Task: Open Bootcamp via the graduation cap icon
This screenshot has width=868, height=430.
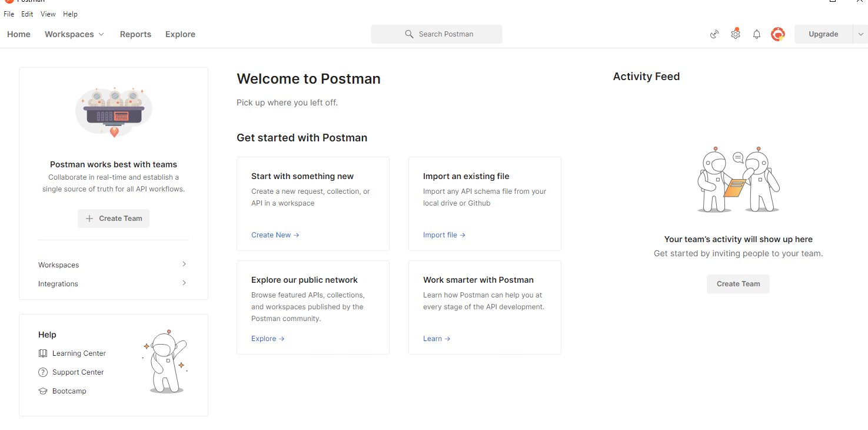Action: click(x=42, y=391)
